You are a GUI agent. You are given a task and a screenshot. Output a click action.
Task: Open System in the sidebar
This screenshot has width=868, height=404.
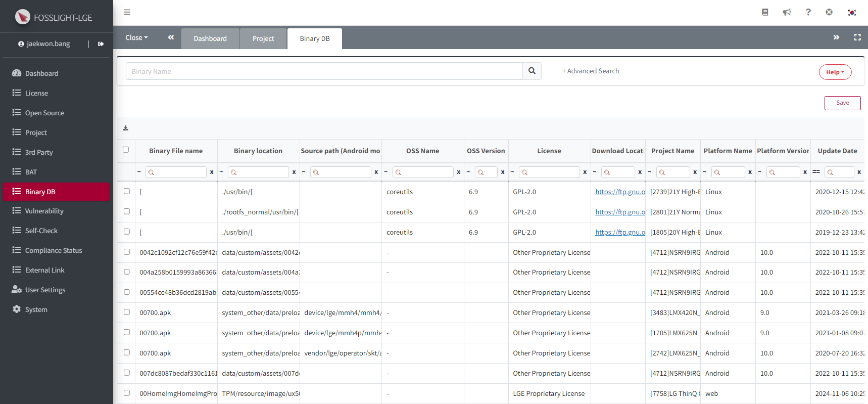pos(57,309)
